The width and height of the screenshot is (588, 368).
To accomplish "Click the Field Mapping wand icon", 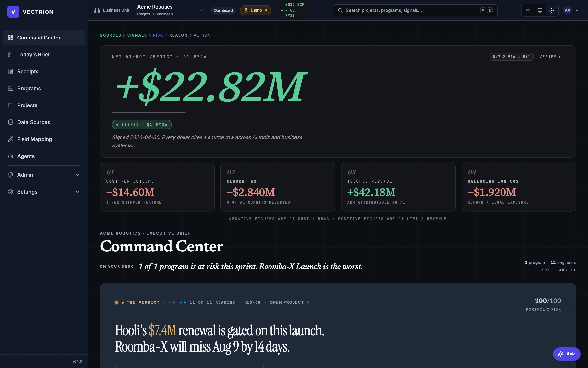I will [11, 139].
